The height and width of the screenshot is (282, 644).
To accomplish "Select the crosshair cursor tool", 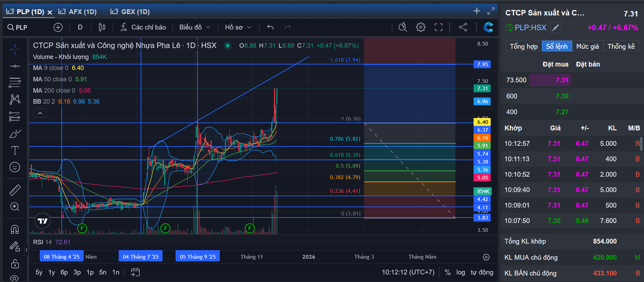I will pos(15,49).
